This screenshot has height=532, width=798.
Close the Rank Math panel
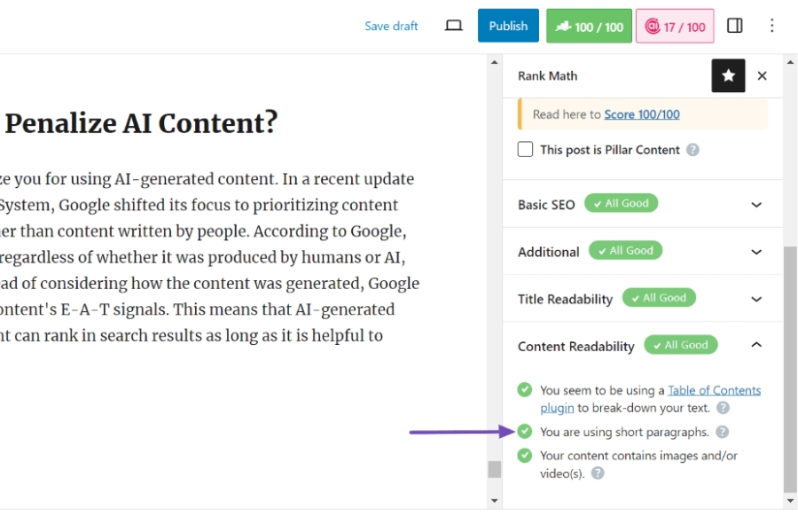[x=762, y=76]
